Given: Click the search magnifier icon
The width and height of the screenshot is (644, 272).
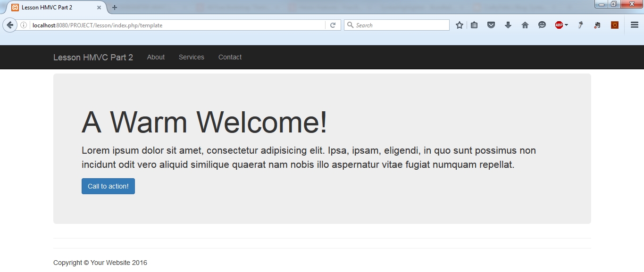Looking at the screenshot, I should [350, 25].
